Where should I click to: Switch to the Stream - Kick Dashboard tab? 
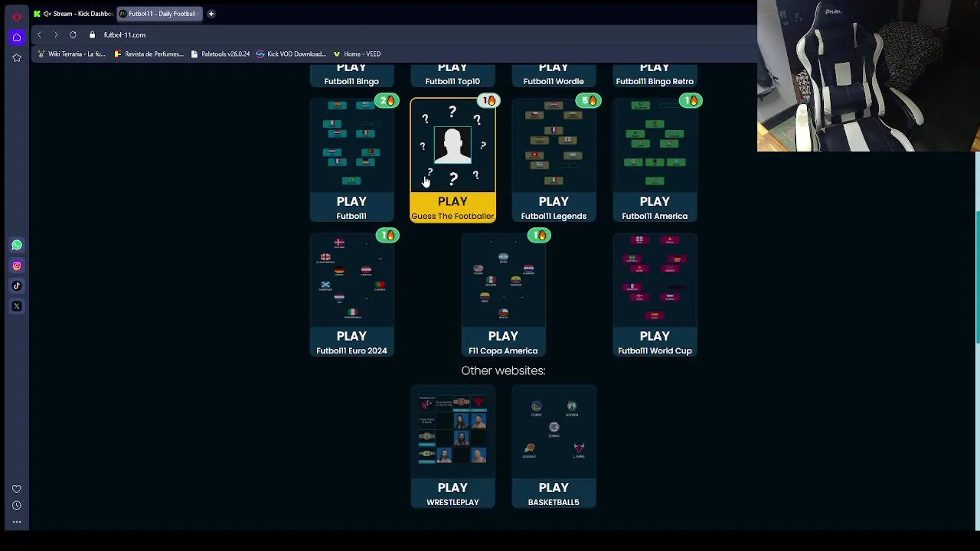click(x=74, y=14)
